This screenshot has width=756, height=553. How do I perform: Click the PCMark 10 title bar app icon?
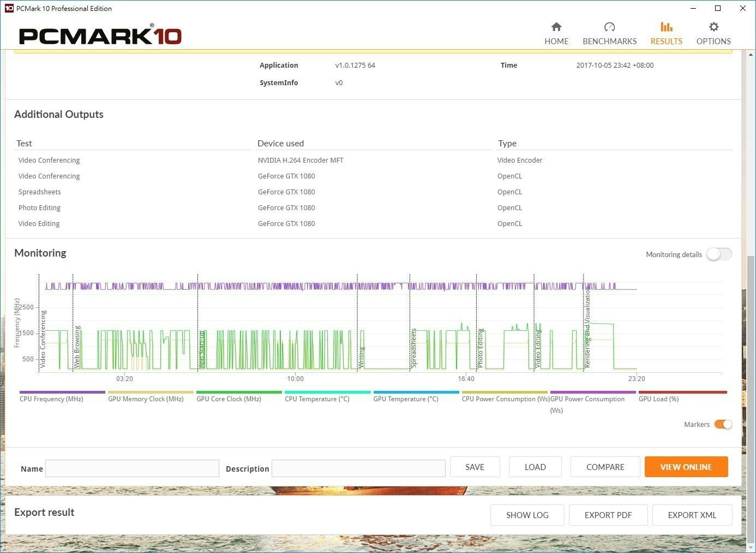click(x=9, y=8)
